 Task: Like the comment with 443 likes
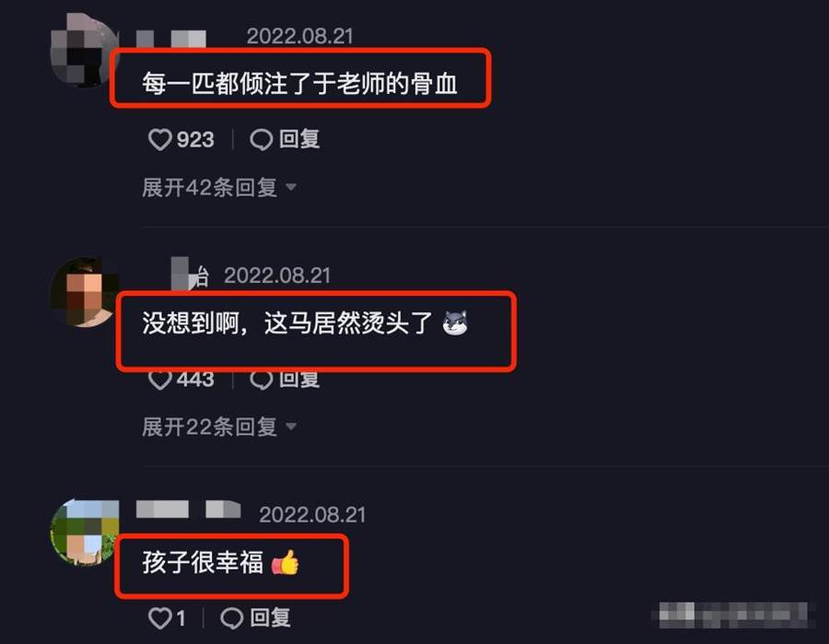click(x=159, y=380)
